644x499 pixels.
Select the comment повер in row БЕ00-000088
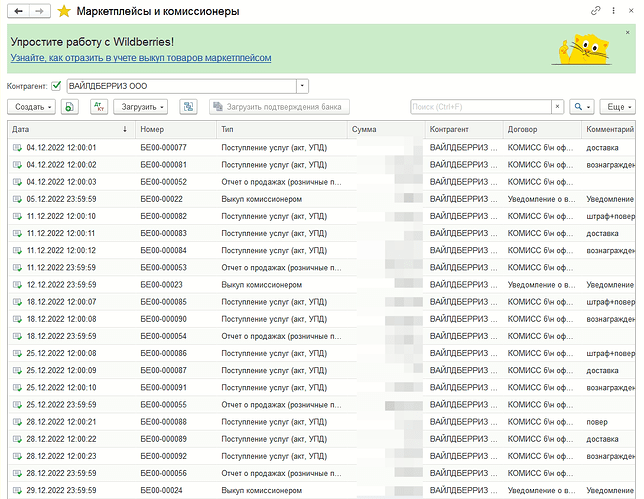(x=597, y=422)
